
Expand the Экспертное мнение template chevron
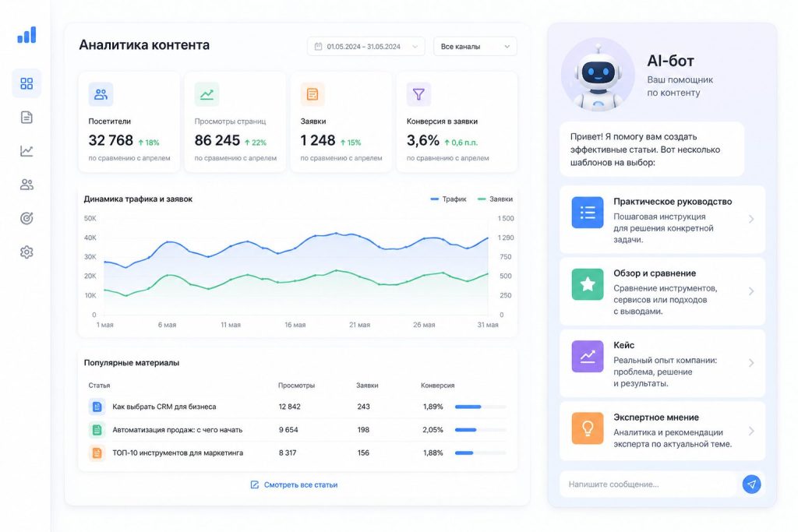[x=751, y=432]
